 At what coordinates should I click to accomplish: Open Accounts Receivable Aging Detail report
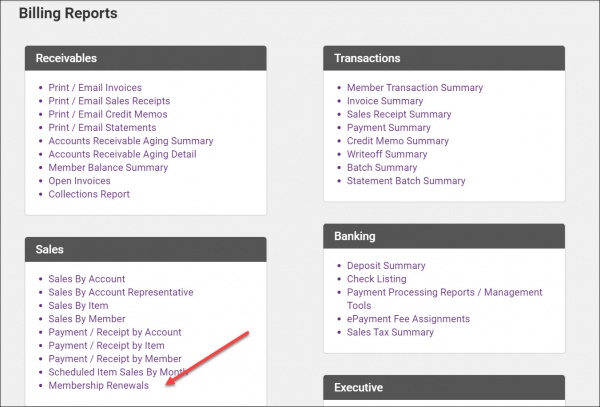123,154
